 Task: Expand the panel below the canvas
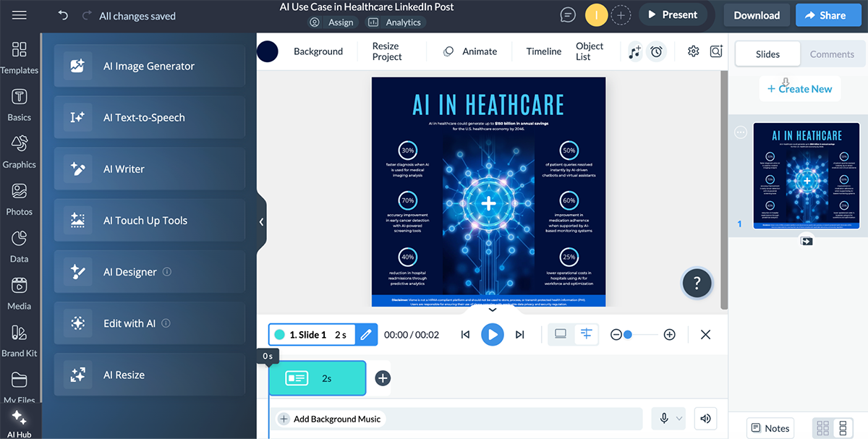(x=493, y=309)
